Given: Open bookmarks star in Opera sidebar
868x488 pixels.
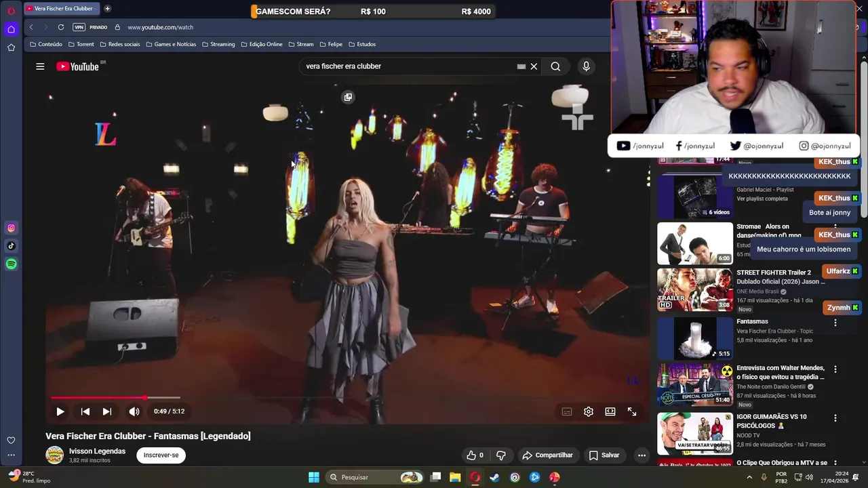Looking at the screenshot, I should point(11,47).
